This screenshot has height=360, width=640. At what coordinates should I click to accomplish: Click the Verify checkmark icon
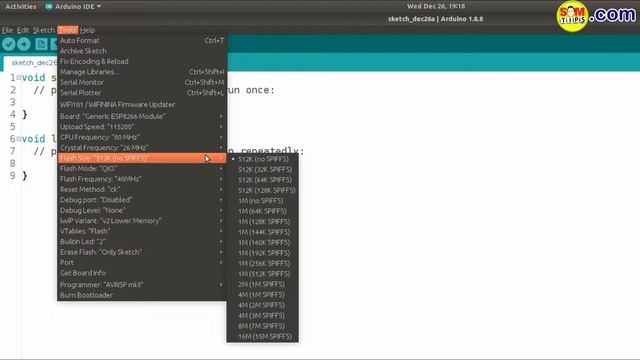click(x=9, y=44)
